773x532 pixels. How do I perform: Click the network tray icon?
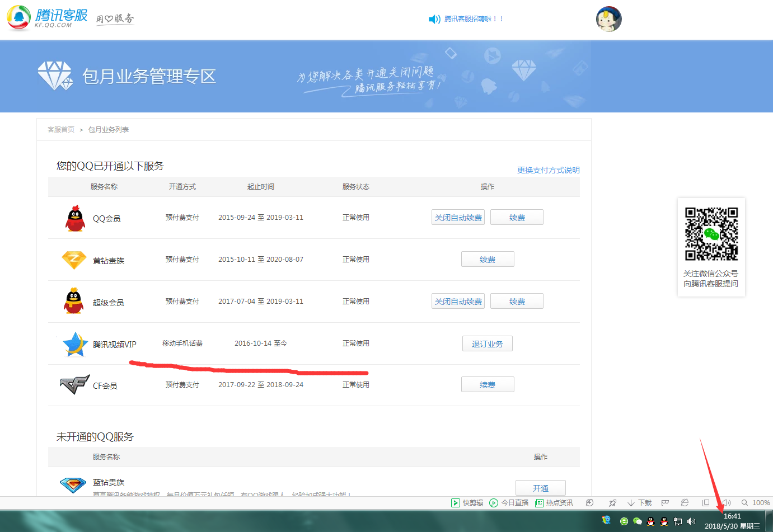pos(678,521)
